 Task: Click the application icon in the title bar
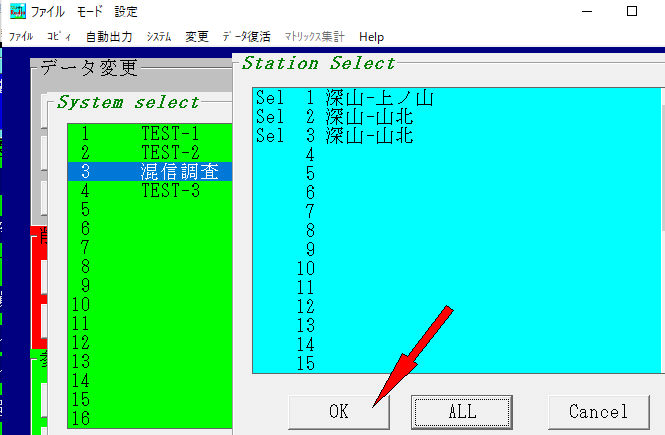coord(17,12)
